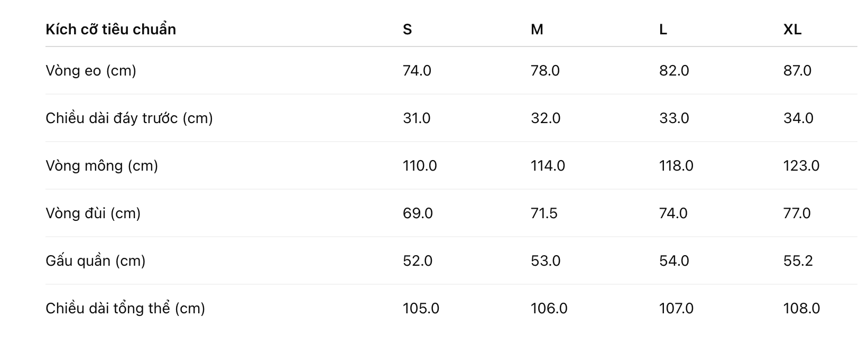Click front rise value 33.0 for L

674,118
